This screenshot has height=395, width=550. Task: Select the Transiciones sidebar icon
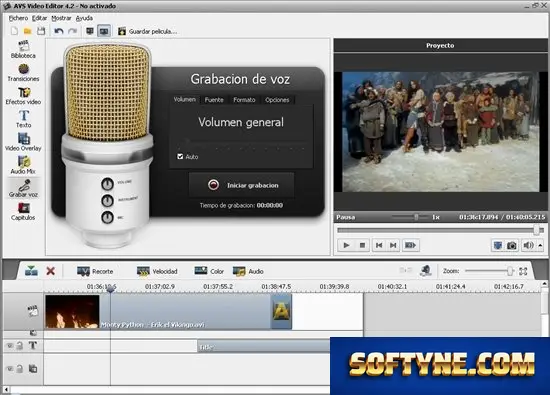coord(23,73)
